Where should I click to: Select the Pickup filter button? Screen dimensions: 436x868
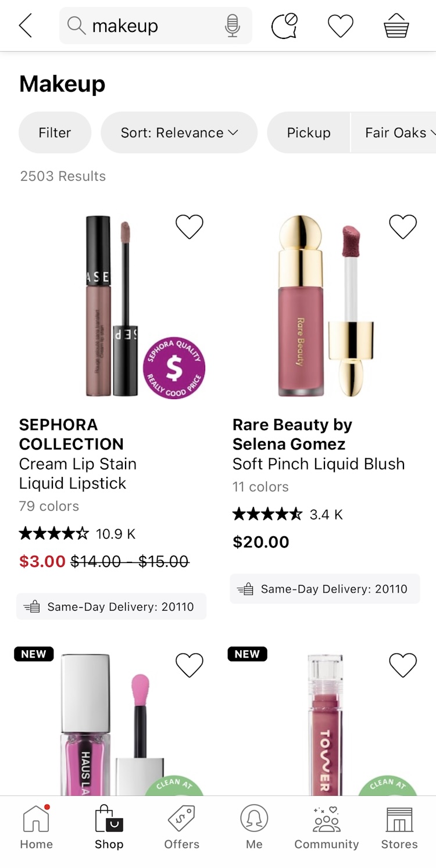309,133
